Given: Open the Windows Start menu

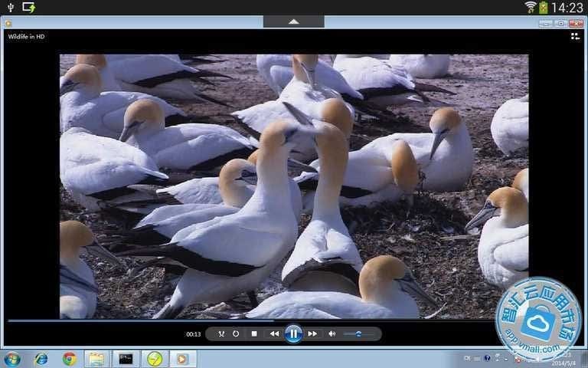Looking at the screenshot, I should click(x=12, y=359).
